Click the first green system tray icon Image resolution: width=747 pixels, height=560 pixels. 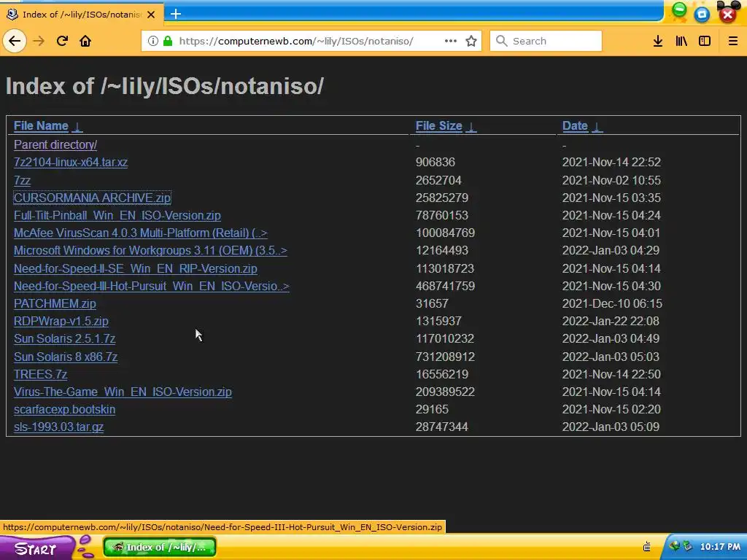coord(675,546)
